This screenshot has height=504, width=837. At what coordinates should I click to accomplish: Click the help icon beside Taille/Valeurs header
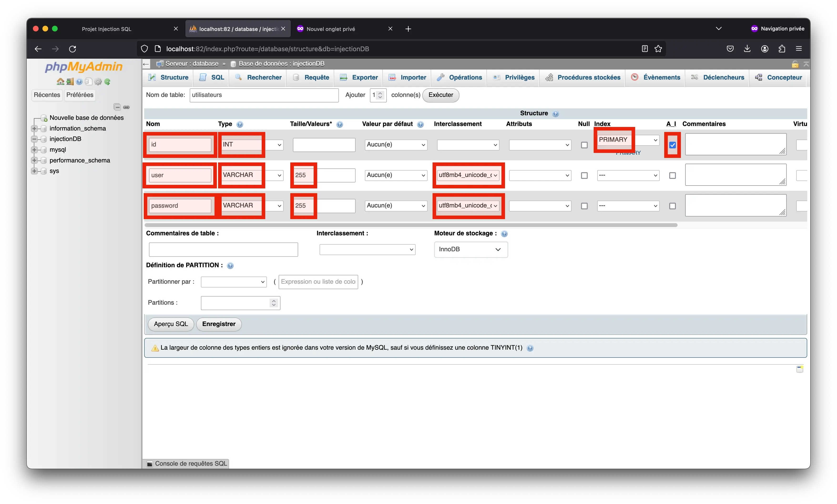click(340, 124)
